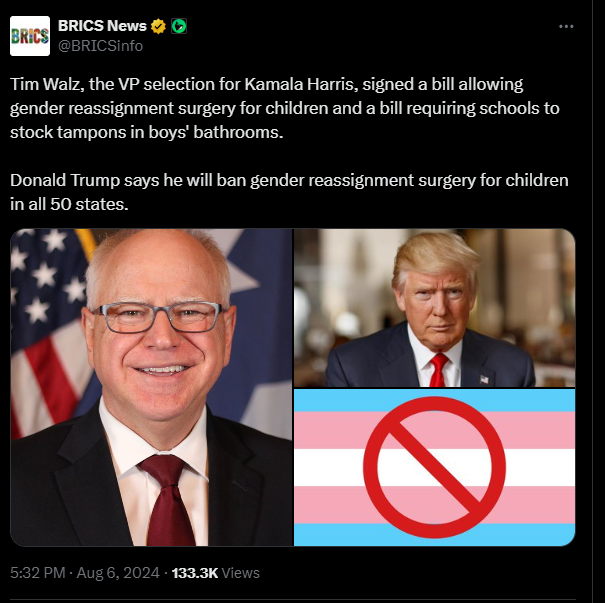Click the gold verified checkmark badge
Image resolution: width=605 pixels, height=603 pixels.
(158, 26)
